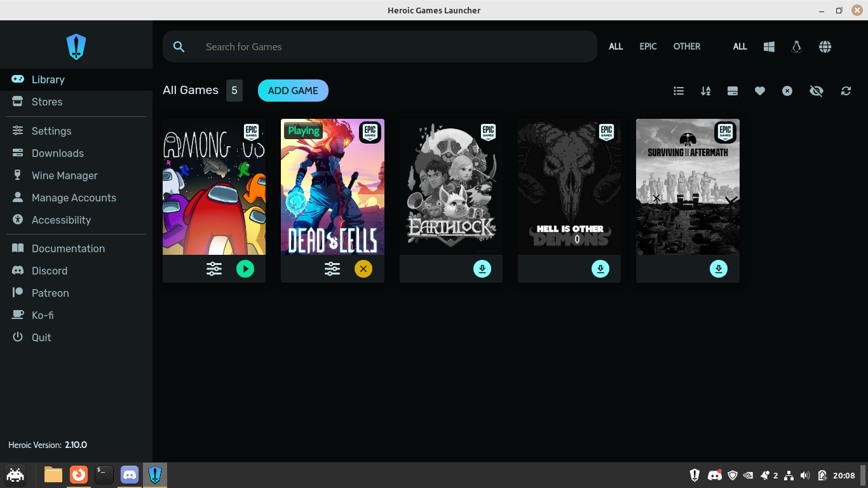Focus the Search for Games field

[x=380, y=46]
